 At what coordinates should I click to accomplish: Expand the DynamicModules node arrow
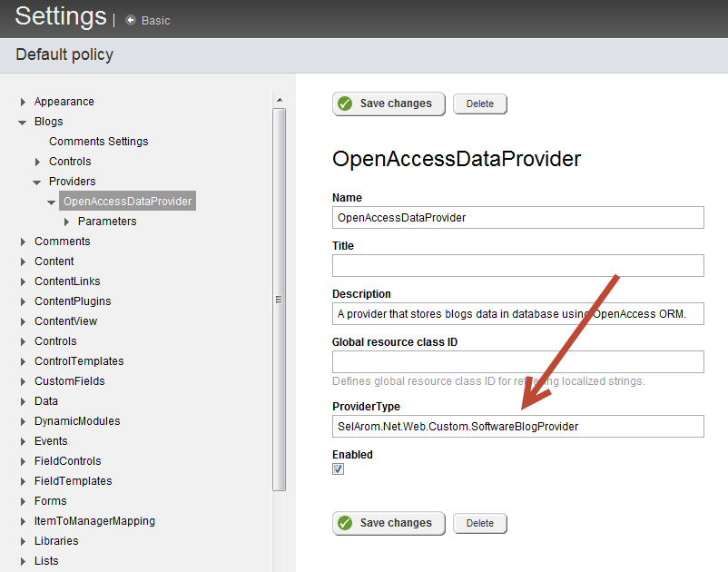23,421
